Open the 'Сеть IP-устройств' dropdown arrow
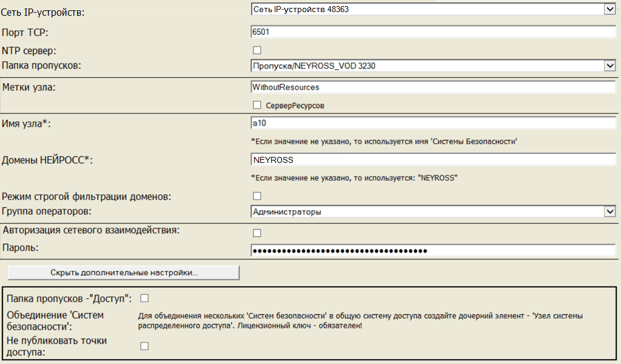Image resolution: width=621 pixels, height=364 pixels. (x=609, y=10)
